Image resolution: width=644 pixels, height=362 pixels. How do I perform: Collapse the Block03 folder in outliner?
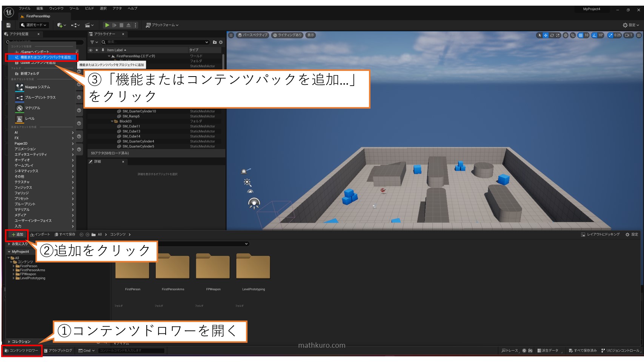(x=112, y=121)
